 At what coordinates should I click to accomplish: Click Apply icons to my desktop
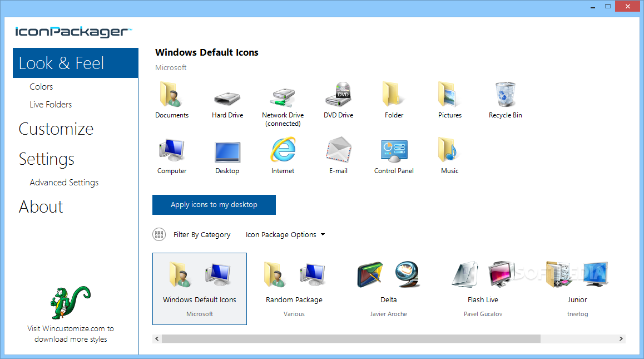[x=214, y=205]
